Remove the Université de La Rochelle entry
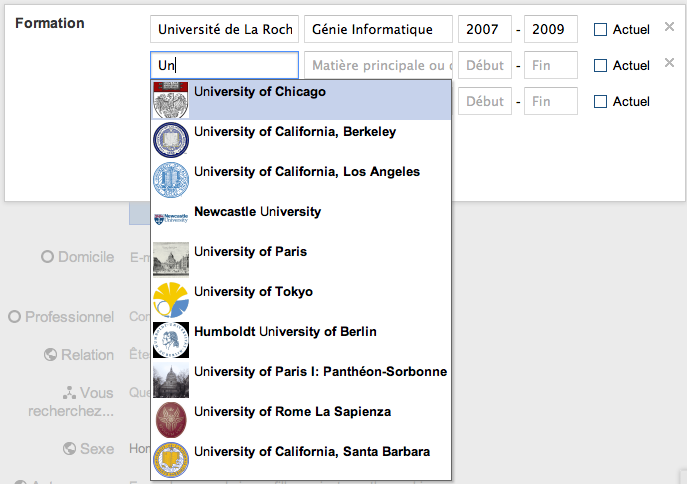The width and height of the screenshot is (687, 484). point(670,27)
